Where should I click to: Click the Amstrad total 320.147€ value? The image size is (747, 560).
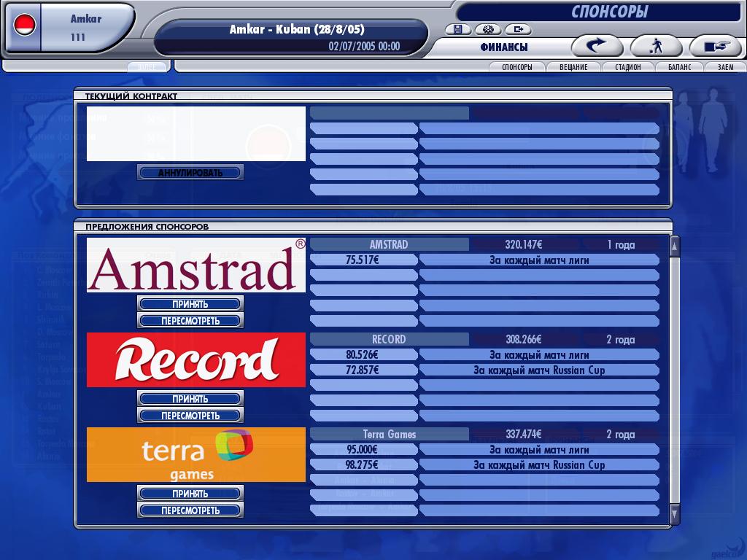(524, 245)
